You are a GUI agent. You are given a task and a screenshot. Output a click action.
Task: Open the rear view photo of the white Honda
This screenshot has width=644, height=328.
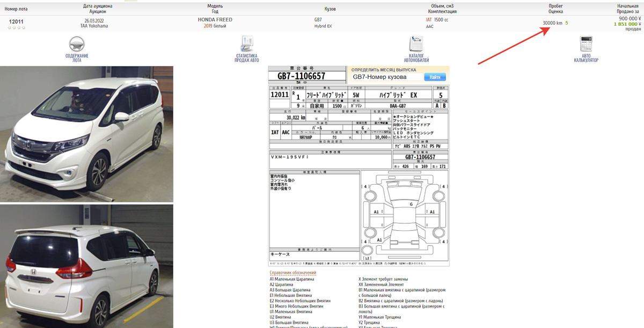(86, 266)
